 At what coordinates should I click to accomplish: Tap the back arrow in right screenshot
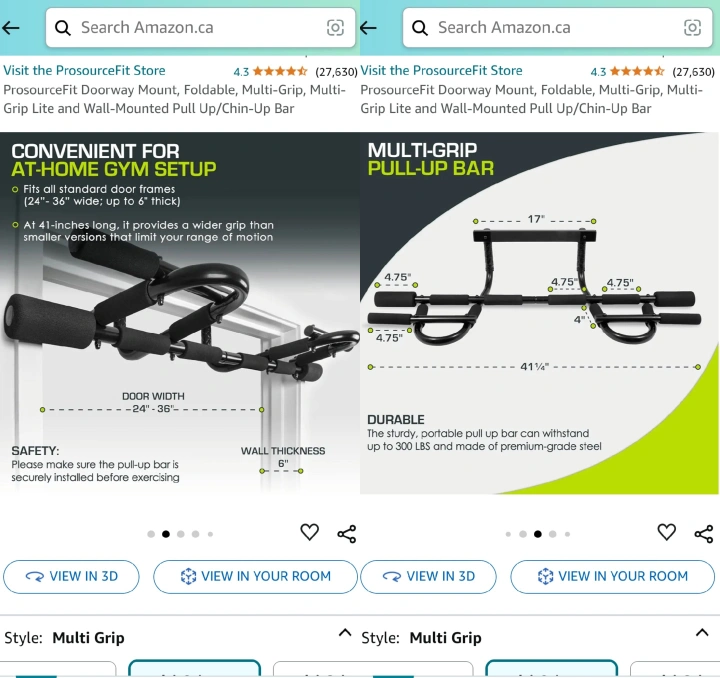pos(368,28)
